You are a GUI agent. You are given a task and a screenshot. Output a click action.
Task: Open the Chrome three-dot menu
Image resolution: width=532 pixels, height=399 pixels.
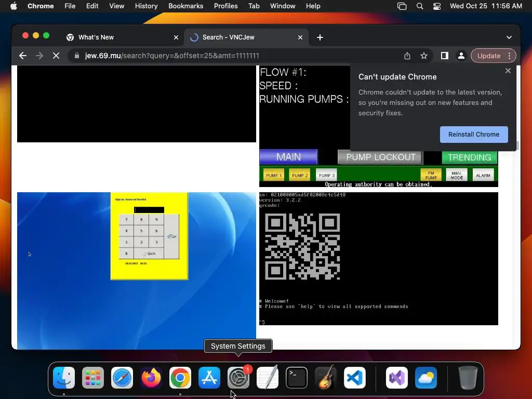pos(510,56)
